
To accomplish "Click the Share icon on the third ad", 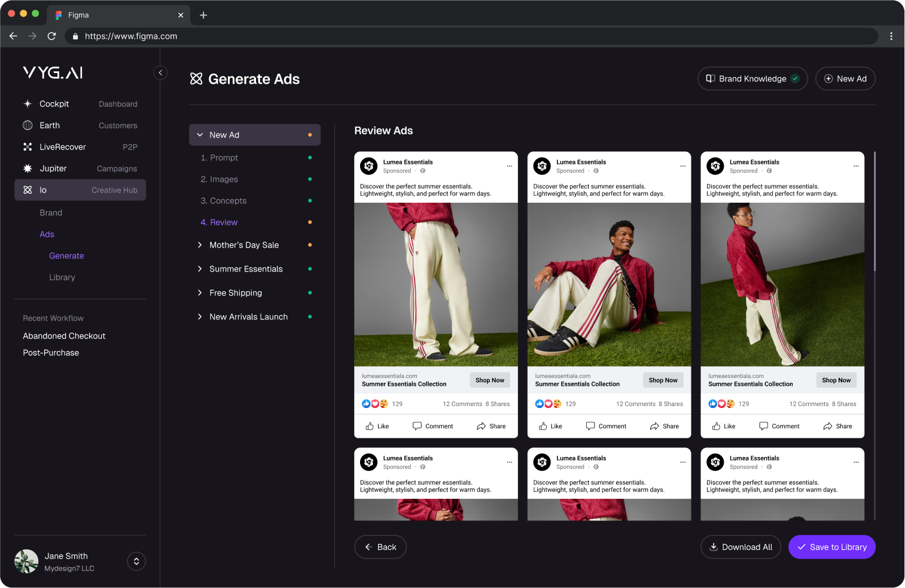I will [828, 426].
